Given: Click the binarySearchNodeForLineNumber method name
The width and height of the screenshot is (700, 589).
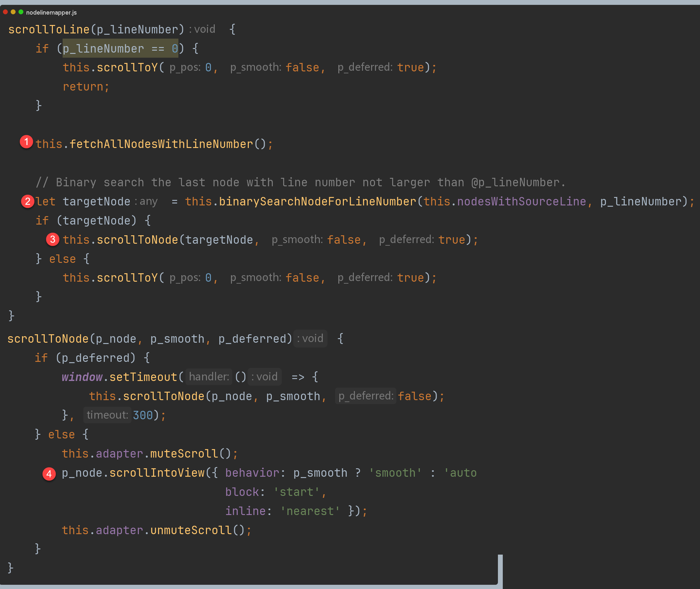Looking at the screenshot, I should click(317, 202).
